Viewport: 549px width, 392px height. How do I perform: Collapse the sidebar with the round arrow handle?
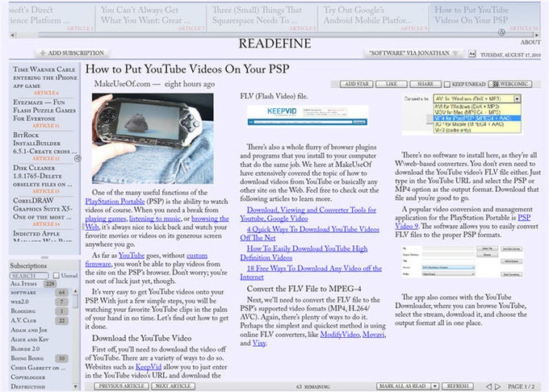coord(78,158)
